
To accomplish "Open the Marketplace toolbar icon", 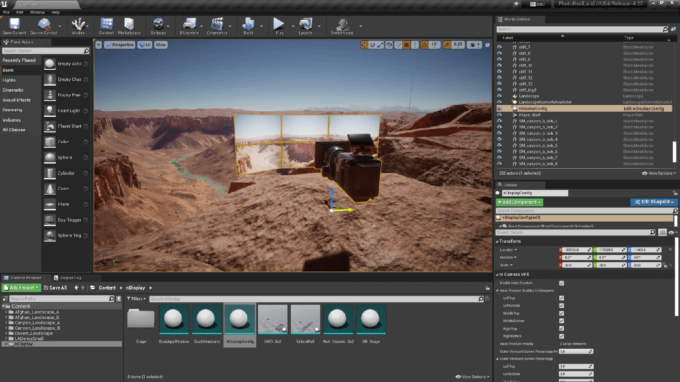I will click(129, 26).
